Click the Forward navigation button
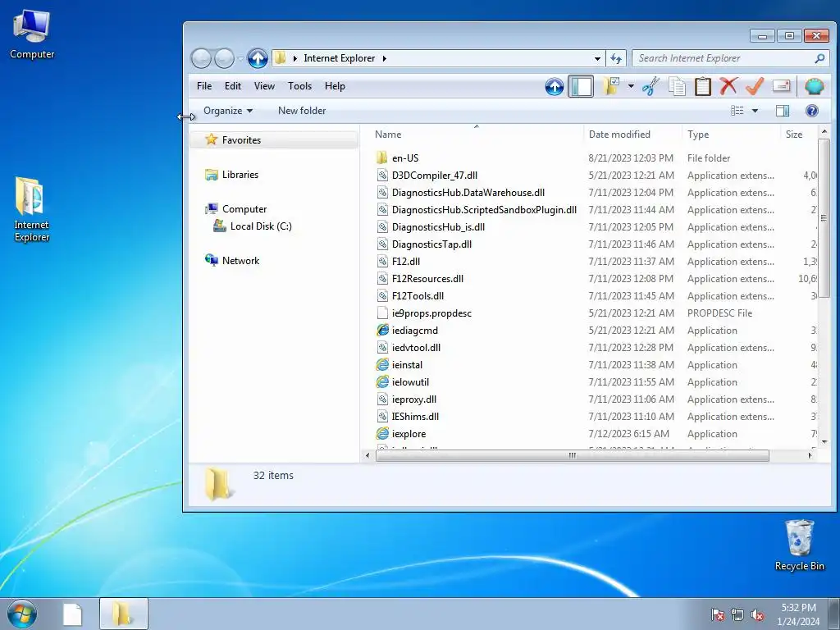The image size is (840, 630). (224, 58)
